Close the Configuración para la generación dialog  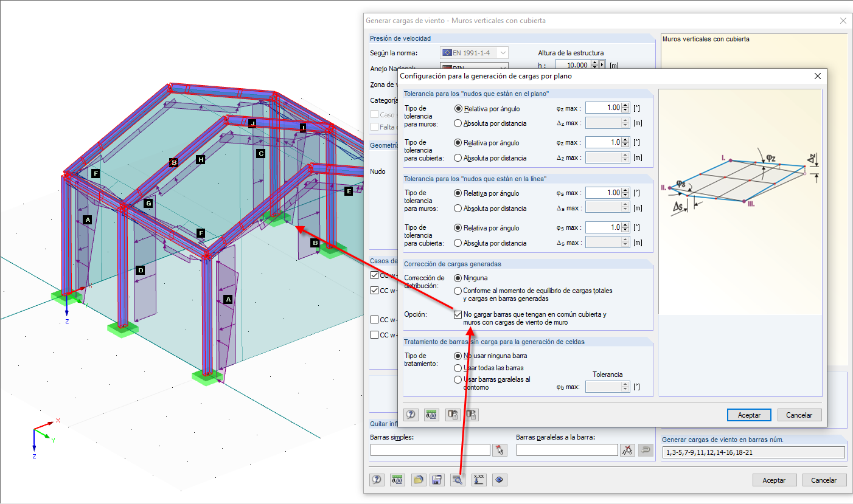(818, 76)
